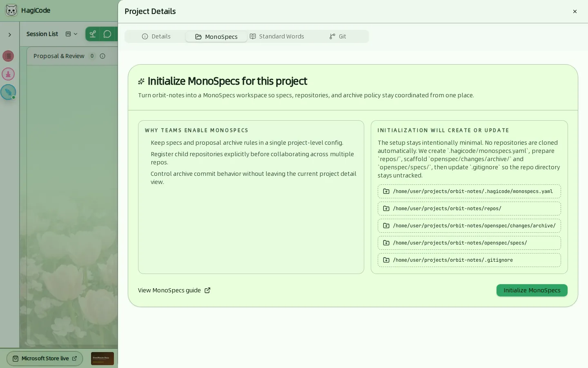Click the green sprout icon button

click(93, 34)
